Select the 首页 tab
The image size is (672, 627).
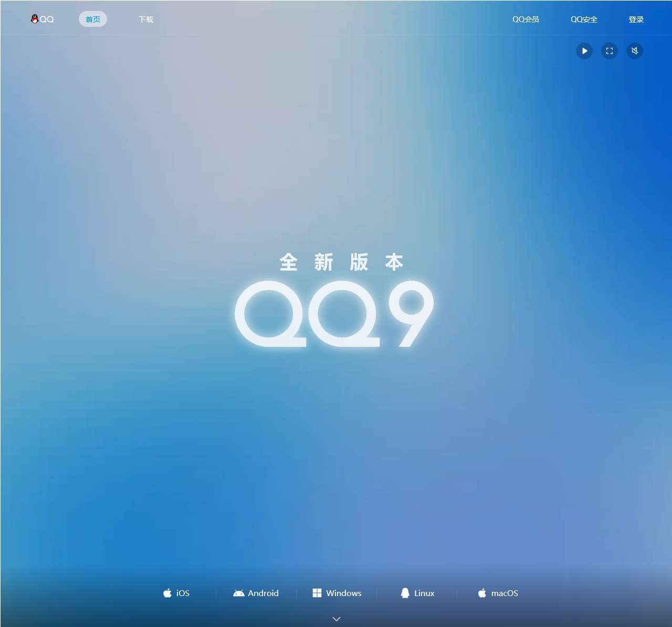tap(93, 19)
